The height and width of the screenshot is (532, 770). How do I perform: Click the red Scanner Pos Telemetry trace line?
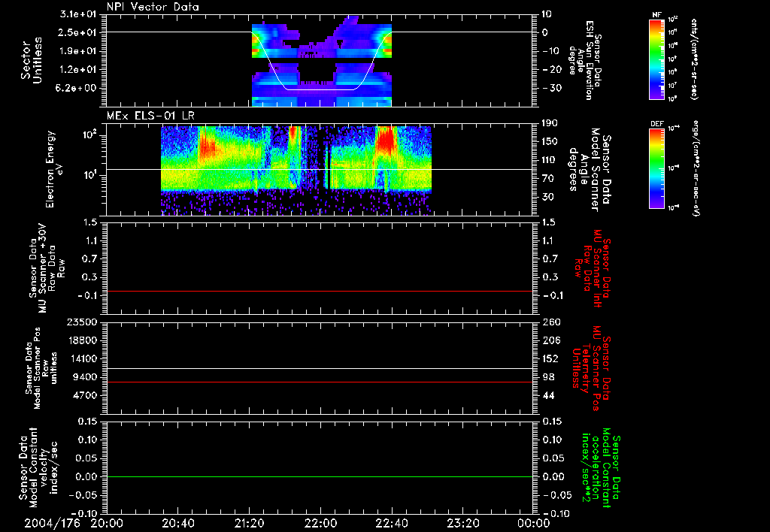pos(320,382)
